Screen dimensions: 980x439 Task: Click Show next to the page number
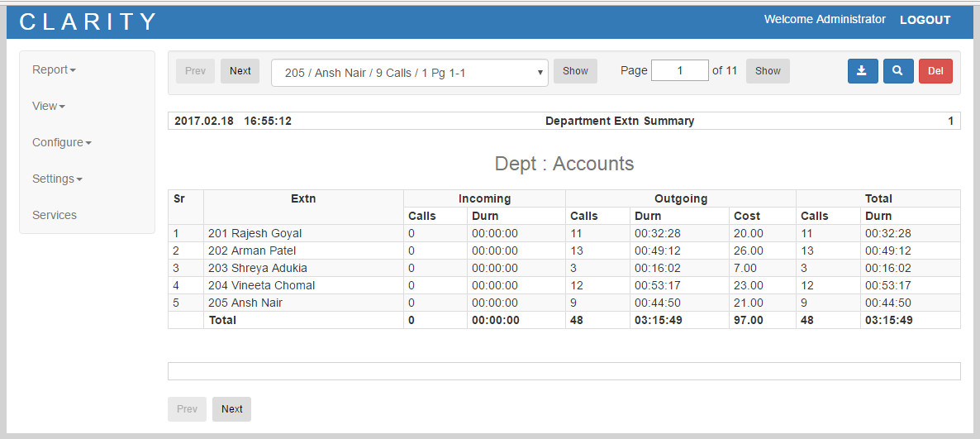pos(768,70)
